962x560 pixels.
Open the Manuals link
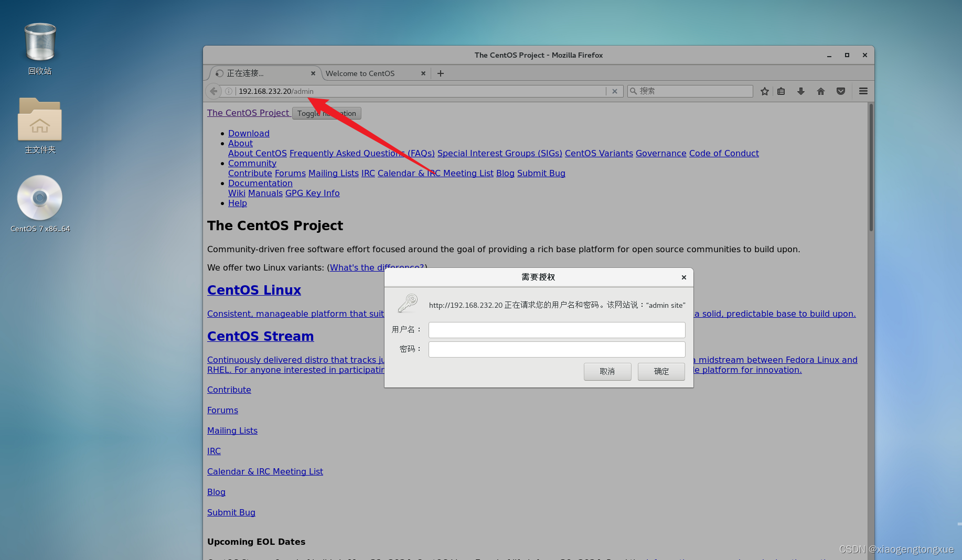[265, 193]
